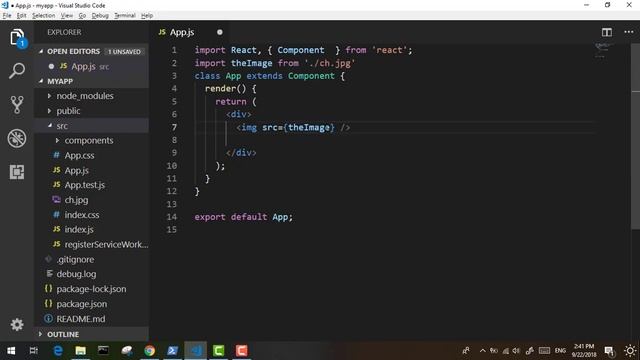
Task: Click the './ch.jpg' import string
Action: coord(330,63)
